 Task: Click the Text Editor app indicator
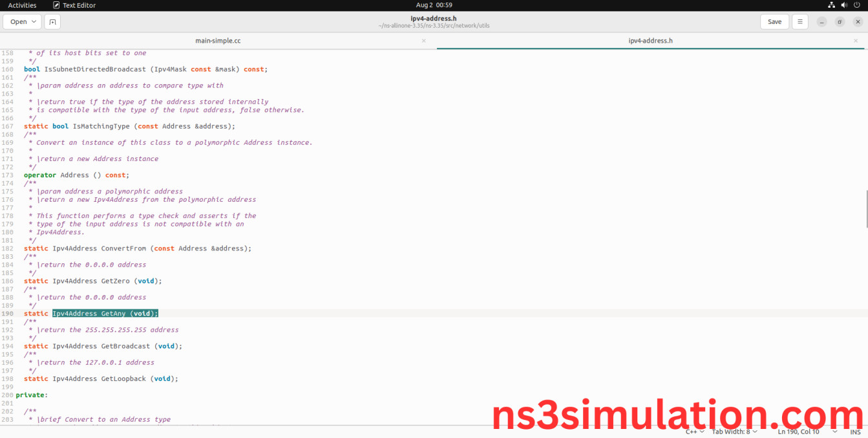tap(74, 5)
